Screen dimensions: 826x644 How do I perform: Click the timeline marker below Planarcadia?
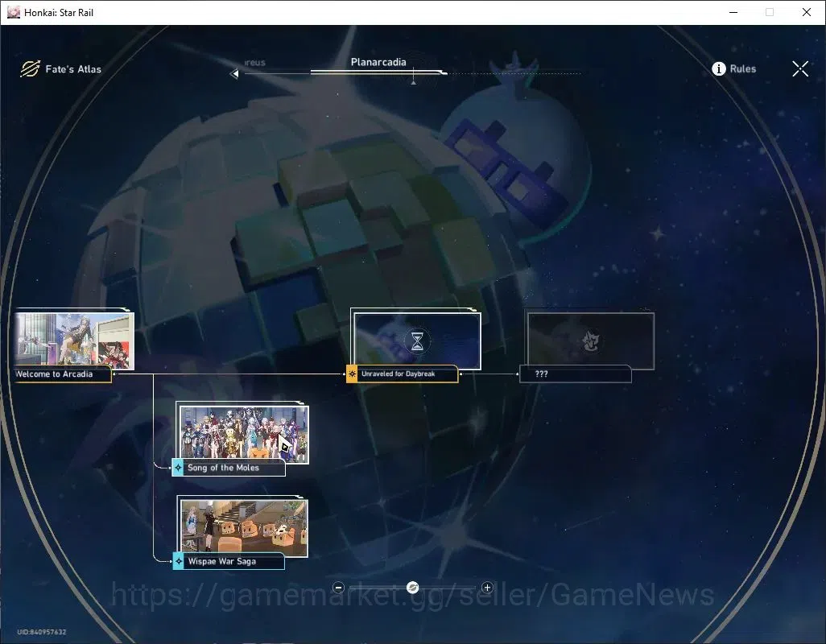(x=414, y=81)
